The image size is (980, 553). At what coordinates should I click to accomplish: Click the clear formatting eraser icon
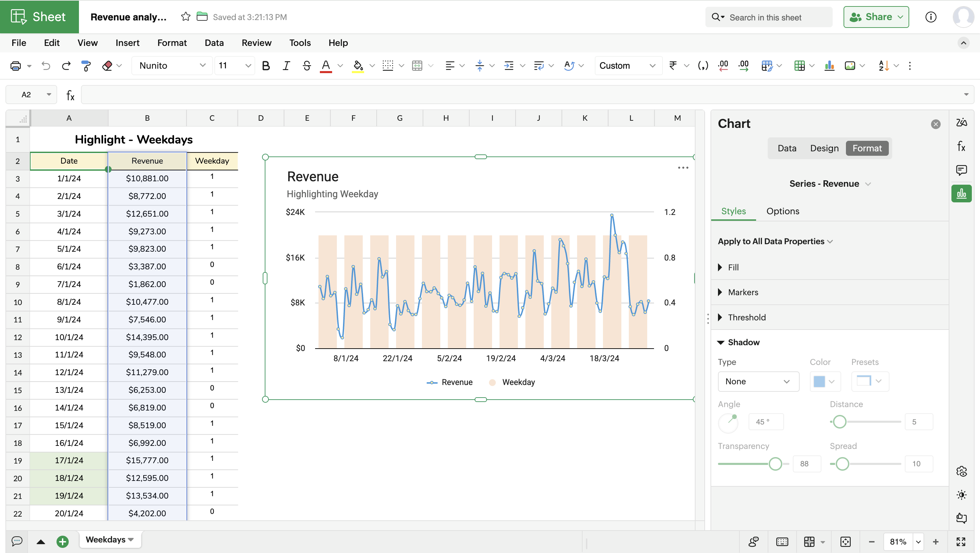(x=107, y=66)
